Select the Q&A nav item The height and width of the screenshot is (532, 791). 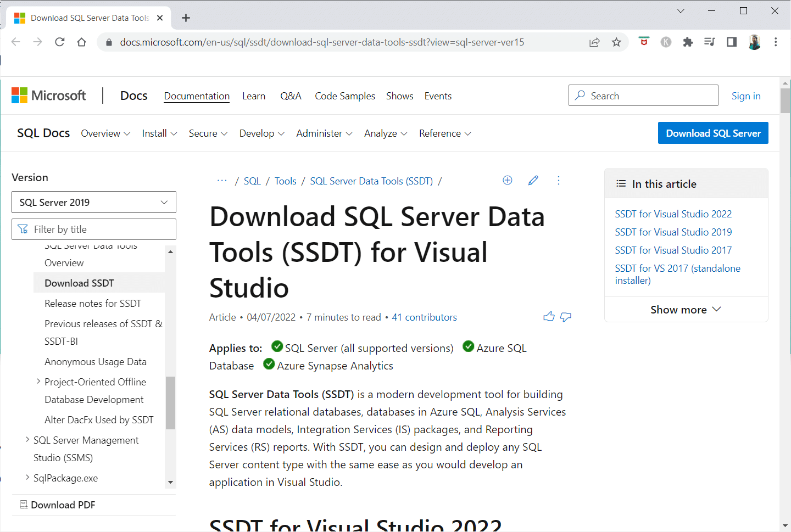[x=291, y=96]
